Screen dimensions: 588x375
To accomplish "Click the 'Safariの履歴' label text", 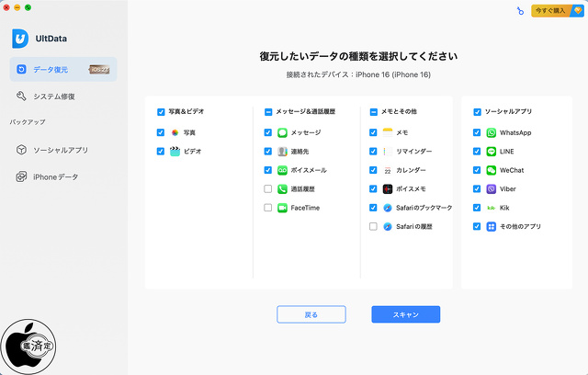I will [x=414, y=226].
